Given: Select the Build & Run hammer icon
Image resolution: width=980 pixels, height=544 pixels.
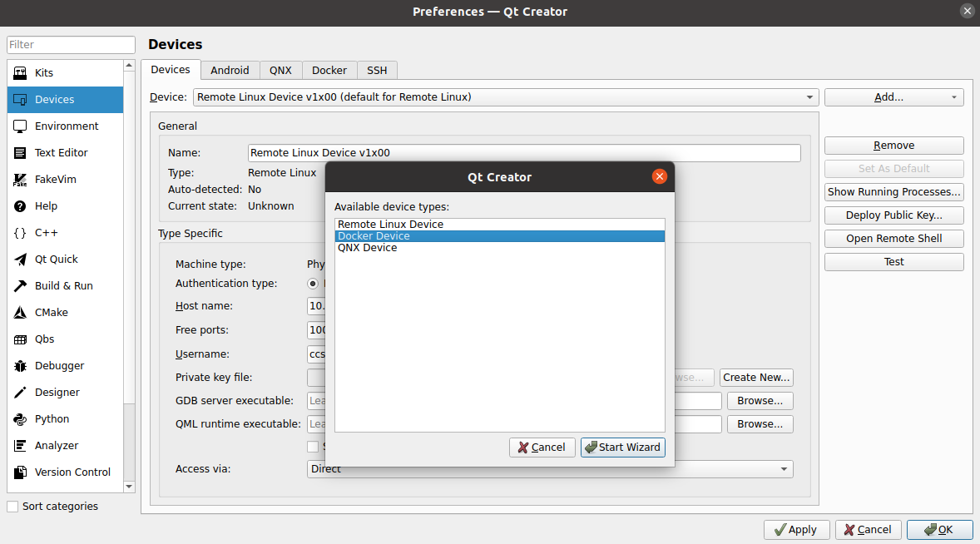Looking at the screenshot, I should (x=21, y=286).
